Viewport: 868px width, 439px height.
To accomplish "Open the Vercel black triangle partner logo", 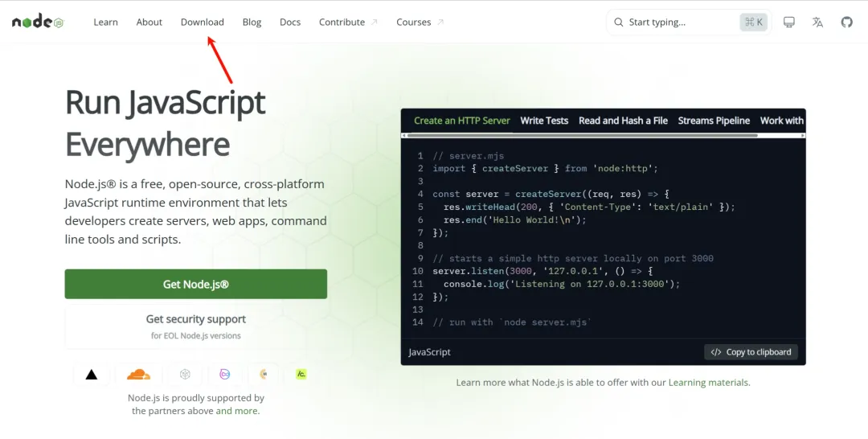I will click(92, 375).
